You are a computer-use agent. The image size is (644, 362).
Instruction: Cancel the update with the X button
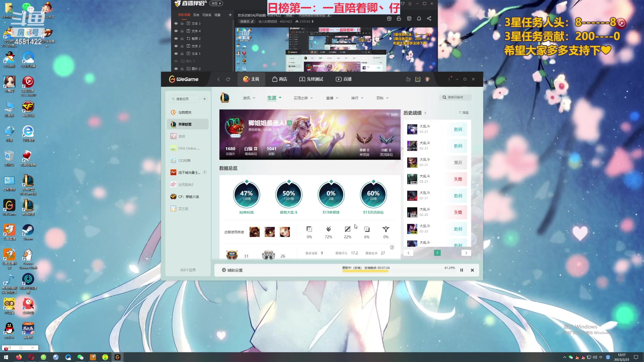pyautogui.click(x=472, y=270)
